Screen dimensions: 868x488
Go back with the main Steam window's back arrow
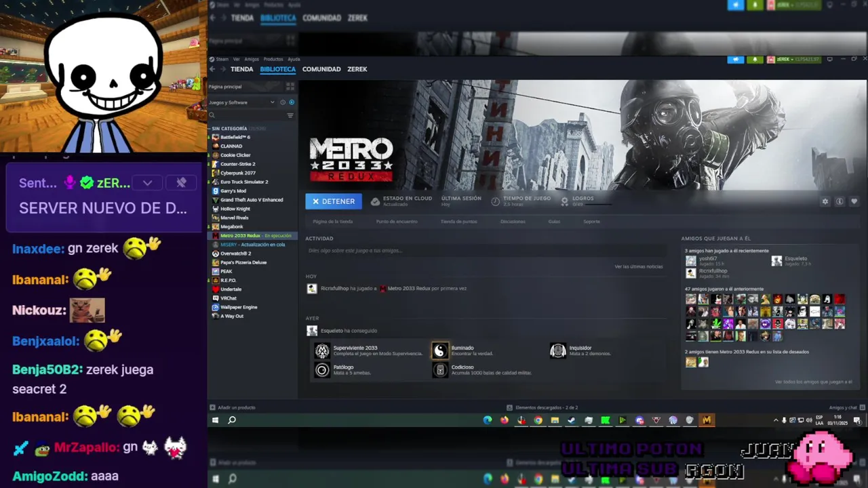212,69
